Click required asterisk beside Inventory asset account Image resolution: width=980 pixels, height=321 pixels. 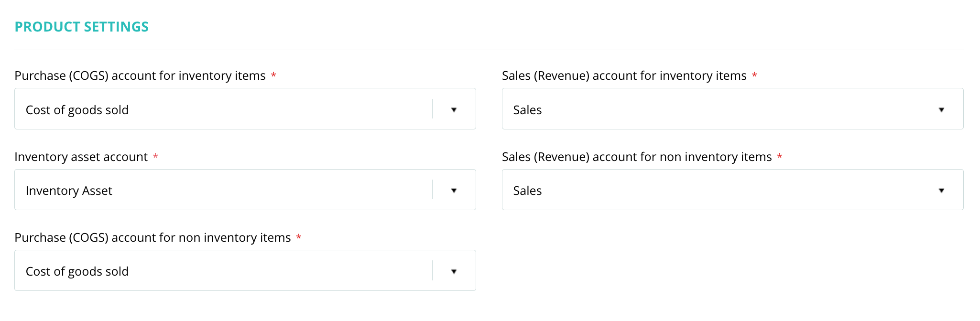(x=155, y=156)
